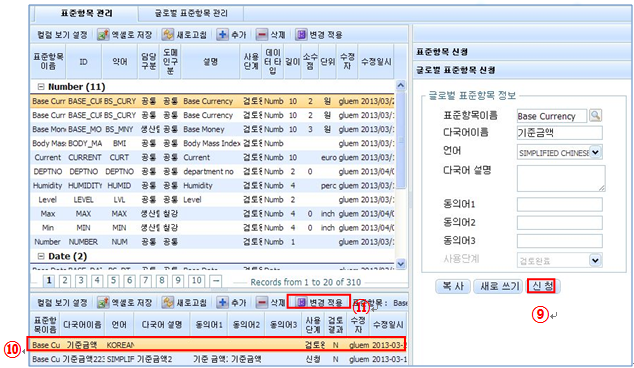
Task: Click the refresh icon in top toolbar
Action: point(167,35)
